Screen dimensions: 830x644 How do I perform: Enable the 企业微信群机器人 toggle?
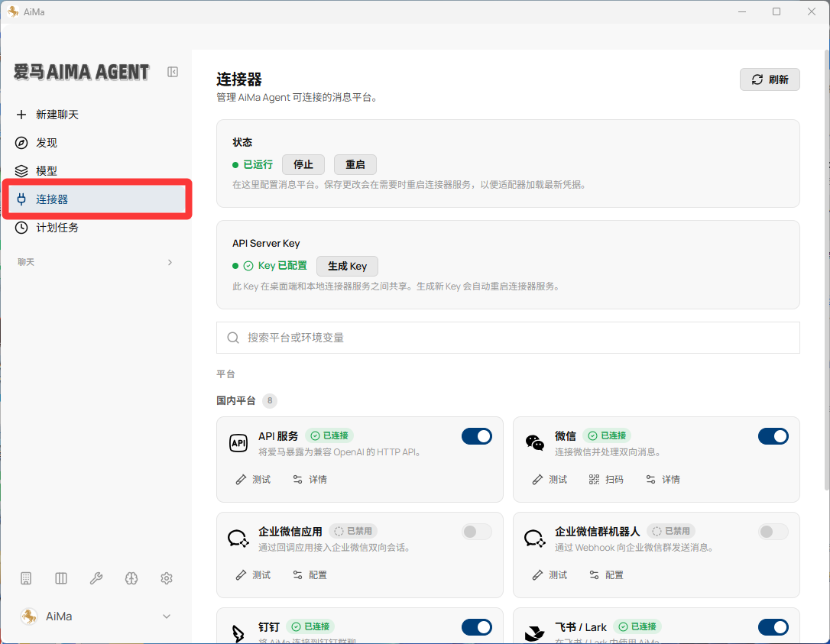coord(773,532)
